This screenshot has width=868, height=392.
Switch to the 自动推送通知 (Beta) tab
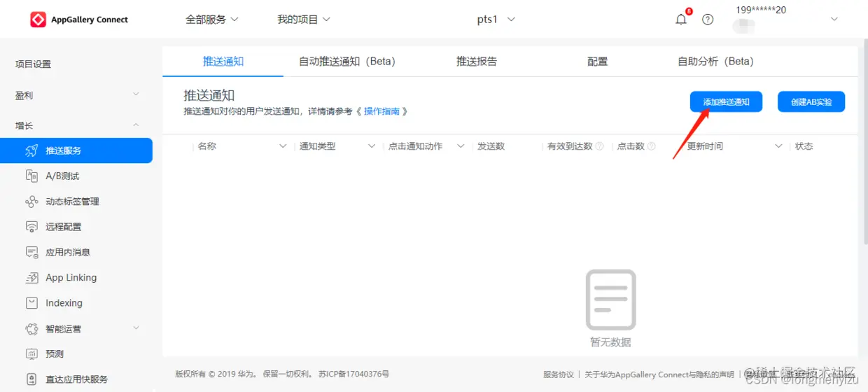(x=347, y=62)
